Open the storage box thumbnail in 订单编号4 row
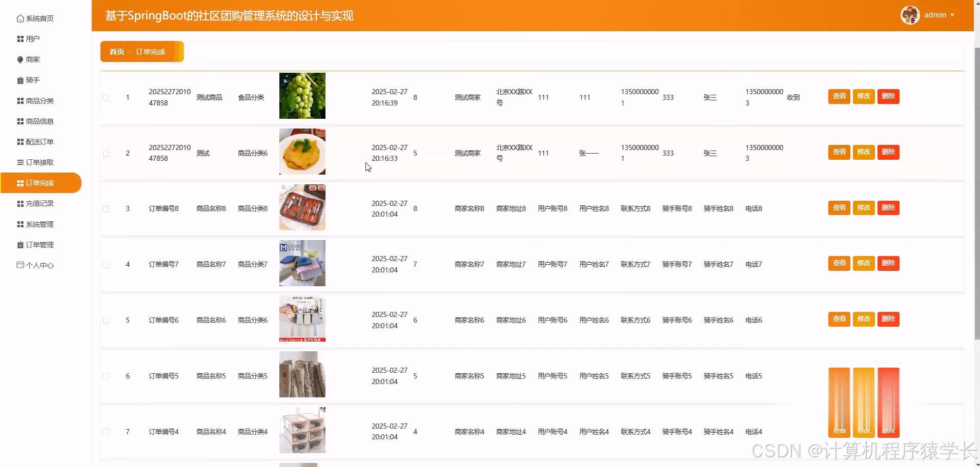980x467 pixels. pos(302,430)
